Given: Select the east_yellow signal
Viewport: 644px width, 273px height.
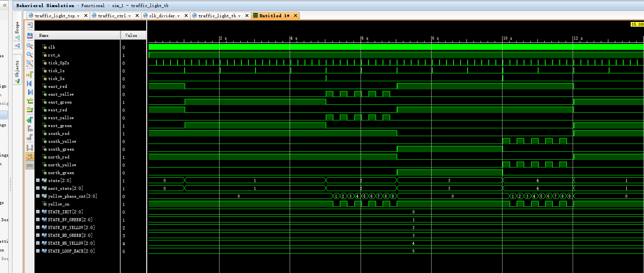Looking at the screenshot, I should [61, 94].
